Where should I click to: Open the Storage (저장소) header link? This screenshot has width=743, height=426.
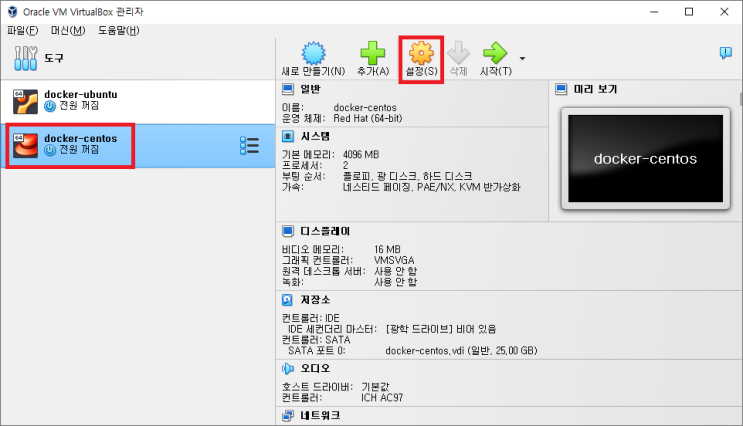315,300
